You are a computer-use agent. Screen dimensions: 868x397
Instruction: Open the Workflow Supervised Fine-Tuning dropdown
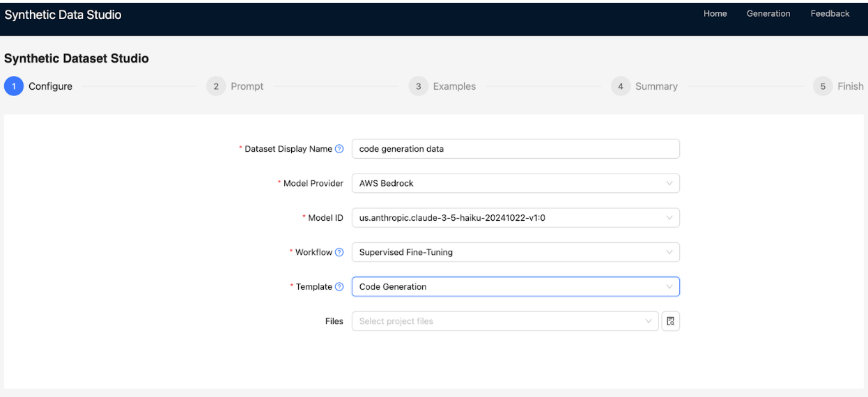click(515, 252)
